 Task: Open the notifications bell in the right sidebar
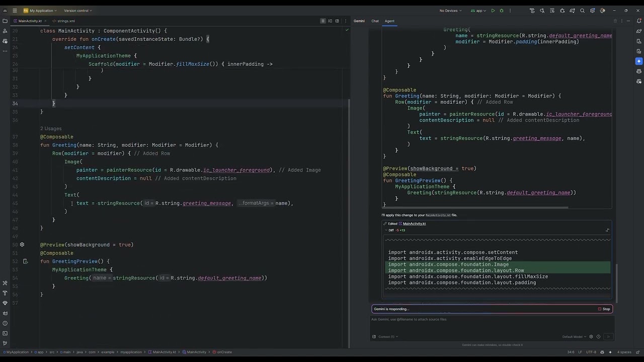tap(639, 21)
